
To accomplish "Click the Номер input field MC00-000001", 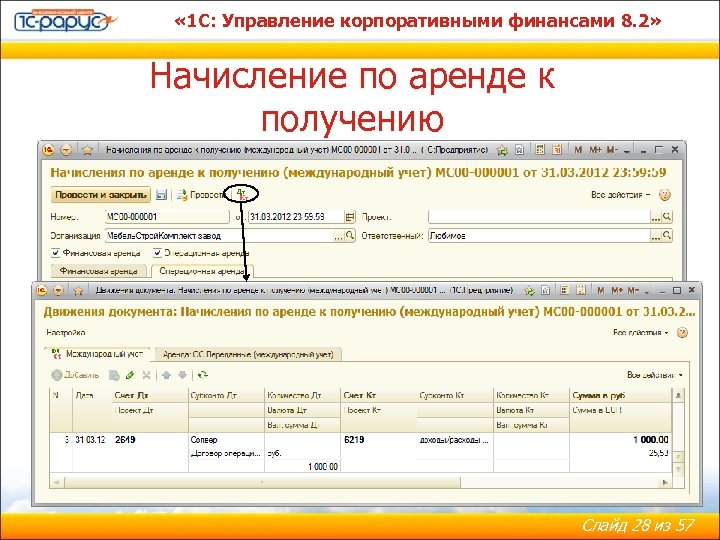I will click(167, 217).
